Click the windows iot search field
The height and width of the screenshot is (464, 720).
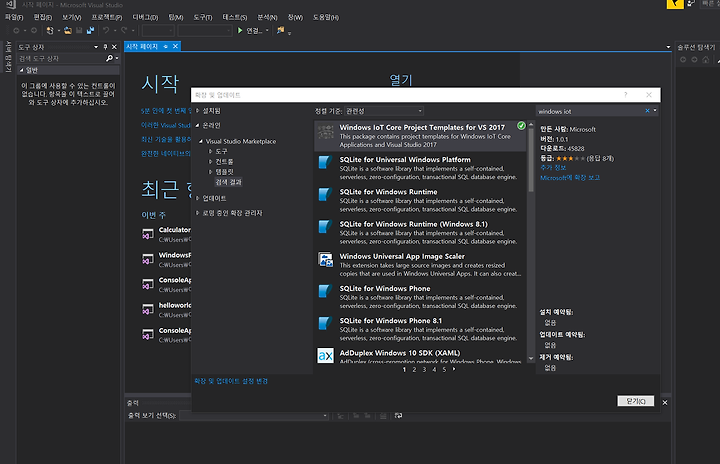pos(590,111)
